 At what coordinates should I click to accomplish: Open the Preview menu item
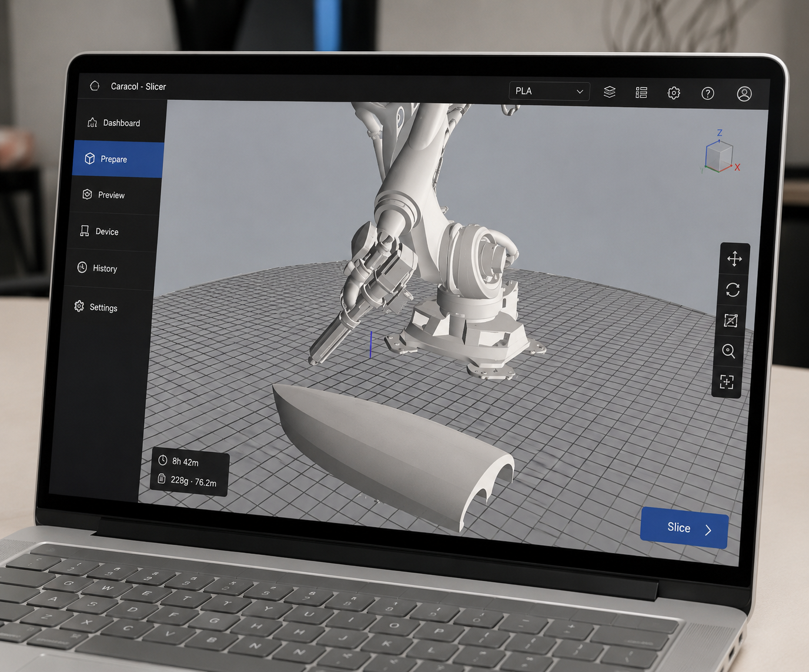tap(115, 195)
